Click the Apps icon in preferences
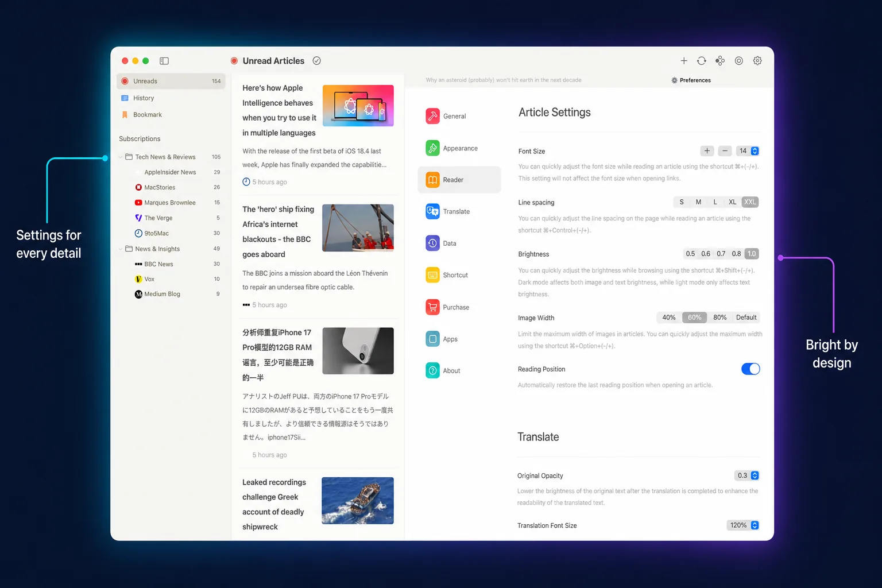Image resolution: width=882 pixels, height=588 pixels. coord(433,339)
